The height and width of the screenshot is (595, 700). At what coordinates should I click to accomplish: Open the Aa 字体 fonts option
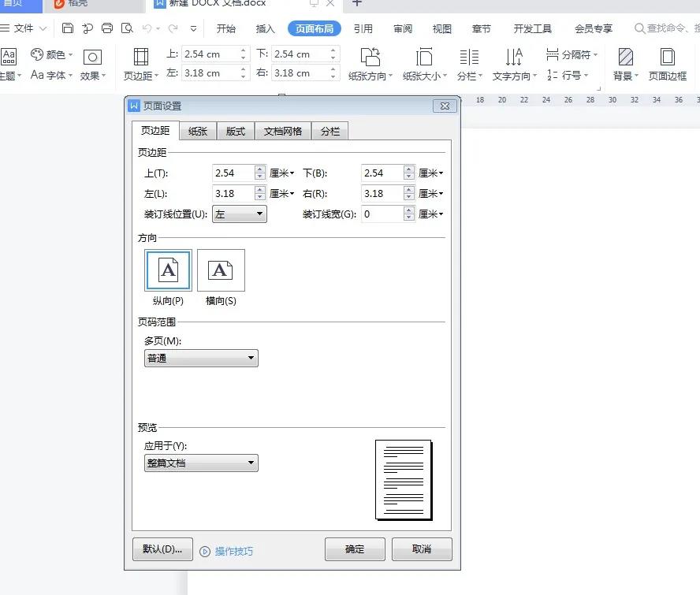click(x=51, y=75)
